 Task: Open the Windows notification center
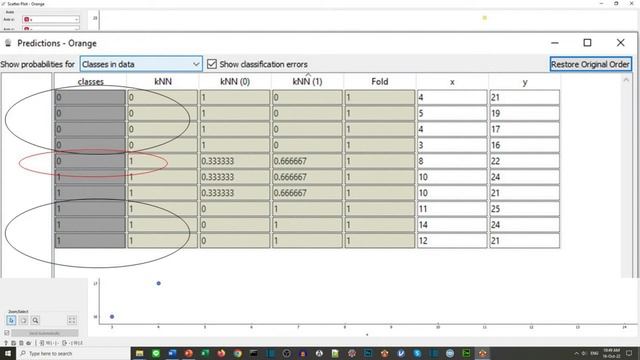(x=630, y=353)
